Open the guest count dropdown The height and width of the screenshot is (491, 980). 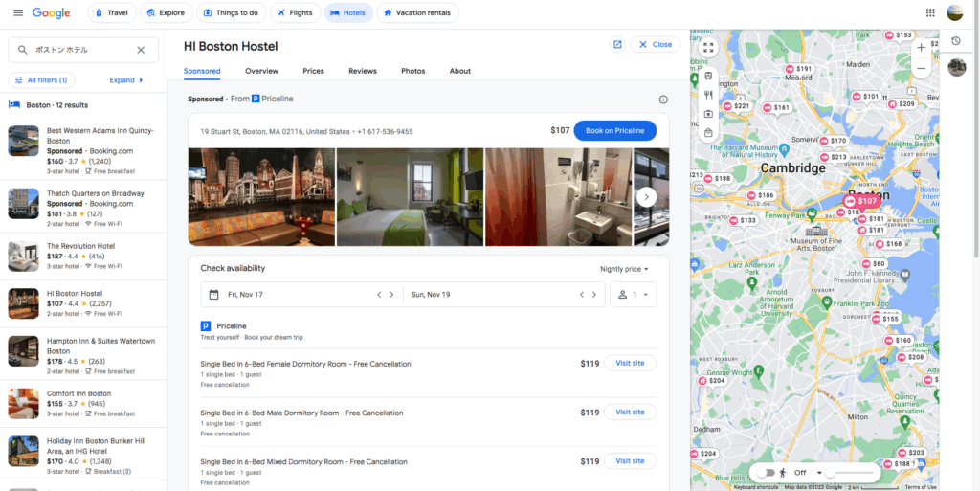(x=634, y=295)
